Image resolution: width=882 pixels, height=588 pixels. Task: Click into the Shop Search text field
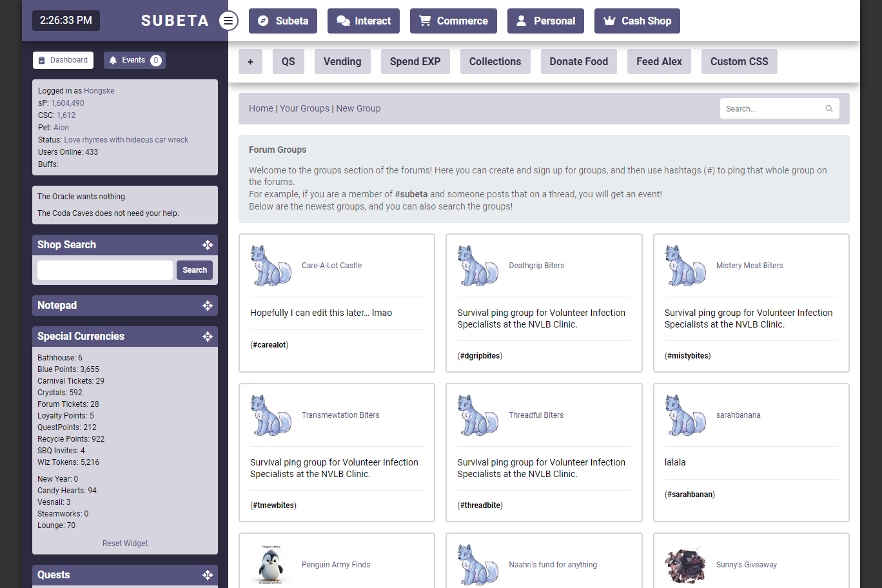click(105, 270)
